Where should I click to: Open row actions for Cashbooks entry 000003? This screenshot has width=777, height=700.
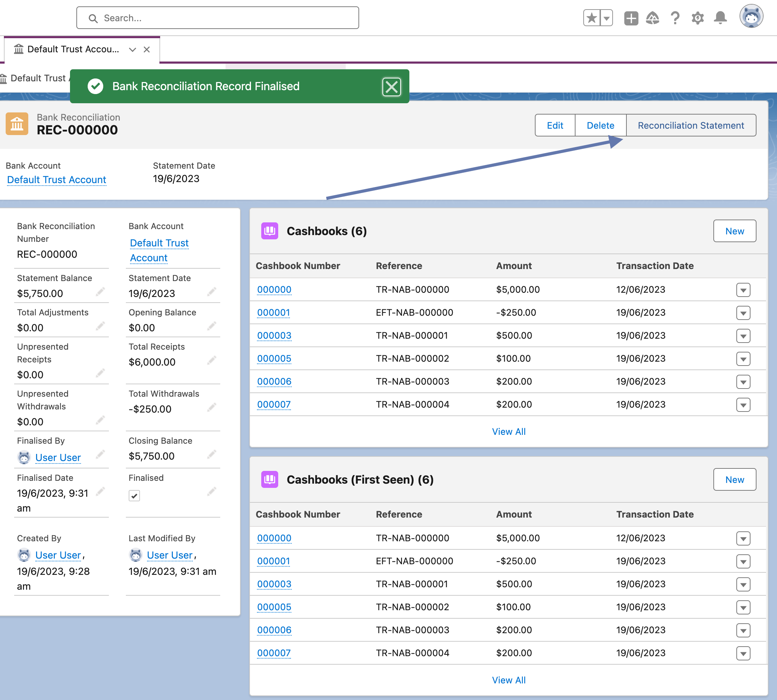(x=743, y=336)
